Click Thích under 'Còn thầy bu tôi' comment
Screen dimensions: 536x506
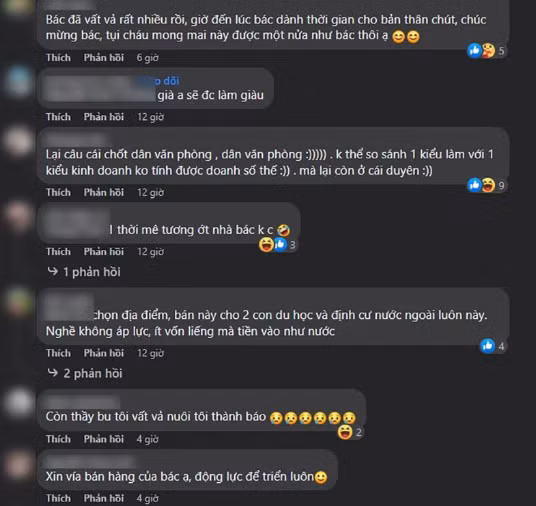point(58,439)
